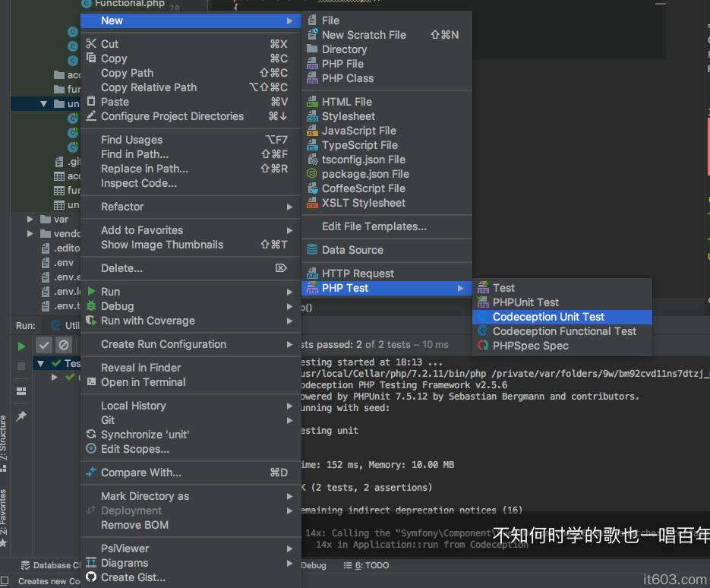The image size is (710, 588).
Task: Expand the vendor folder in project tree
Action: click(30, 234)
